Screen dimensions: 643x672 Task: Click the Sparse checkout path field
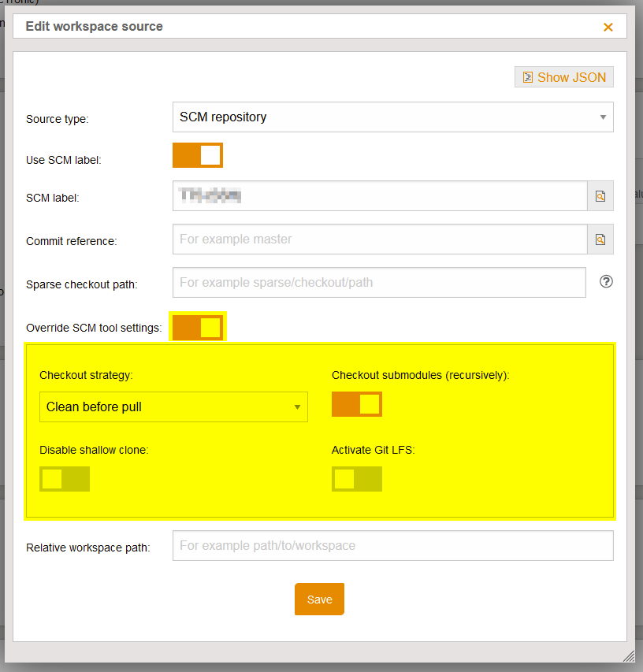[x=379, y=282]
